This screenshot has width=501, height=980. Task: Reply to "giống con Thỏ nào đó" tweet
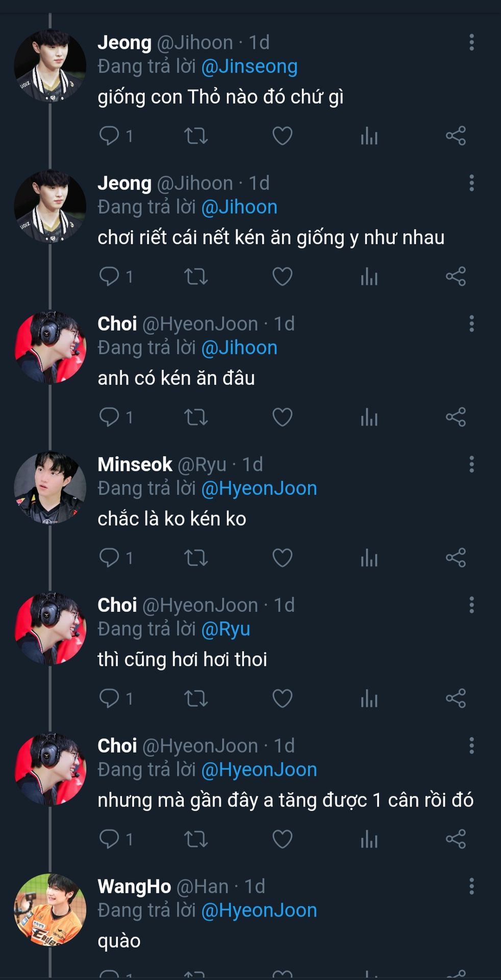(x=109, y=136)
